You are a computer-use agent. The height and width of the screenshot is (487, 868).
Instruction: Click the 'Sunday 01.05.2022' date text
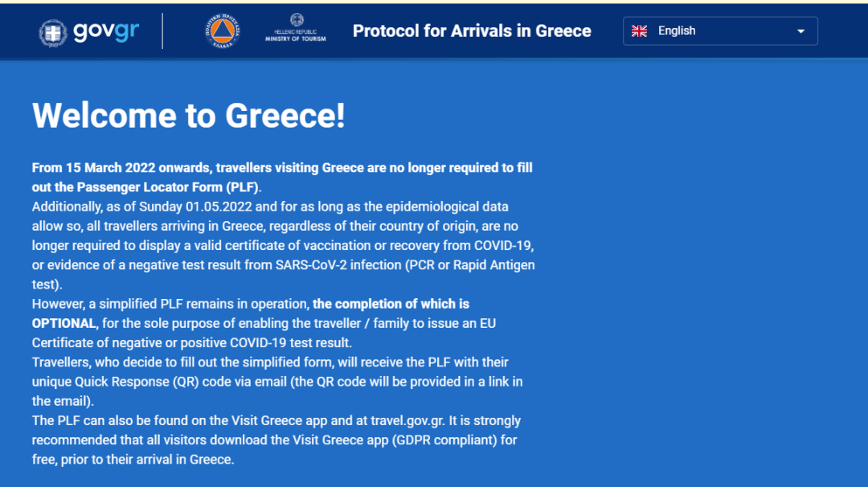(x=195, y=207)
